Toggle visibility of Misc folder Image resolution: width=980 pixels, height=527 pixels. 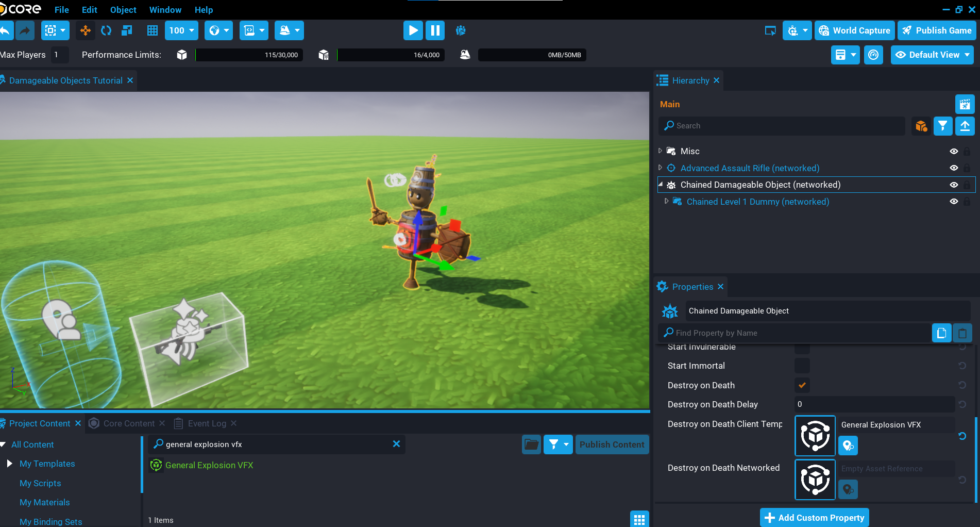coord(954,151)
